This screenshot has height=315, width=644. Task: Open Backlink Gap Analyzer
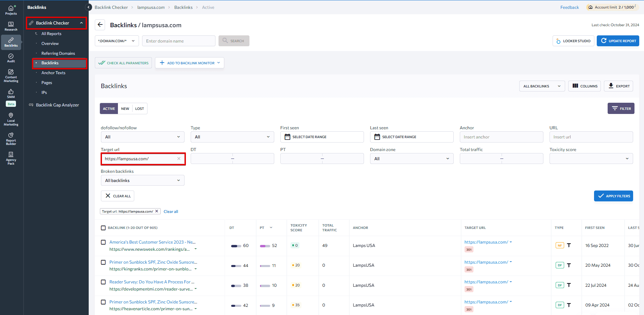[57, 105]
